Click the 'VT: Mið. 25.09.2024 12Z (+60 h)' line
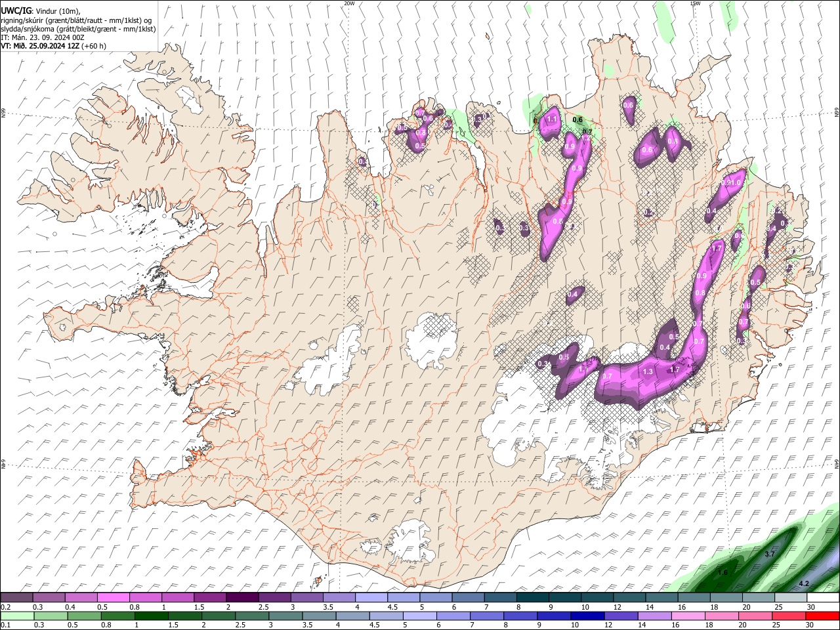Screen dimensions: 840x630 pyautogui.click(x=53, y=46)
